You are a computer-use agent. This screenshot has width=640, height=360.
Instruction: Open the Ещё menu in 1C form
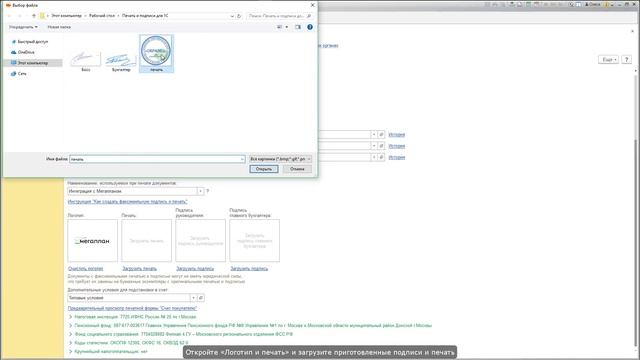coord(609,60)
